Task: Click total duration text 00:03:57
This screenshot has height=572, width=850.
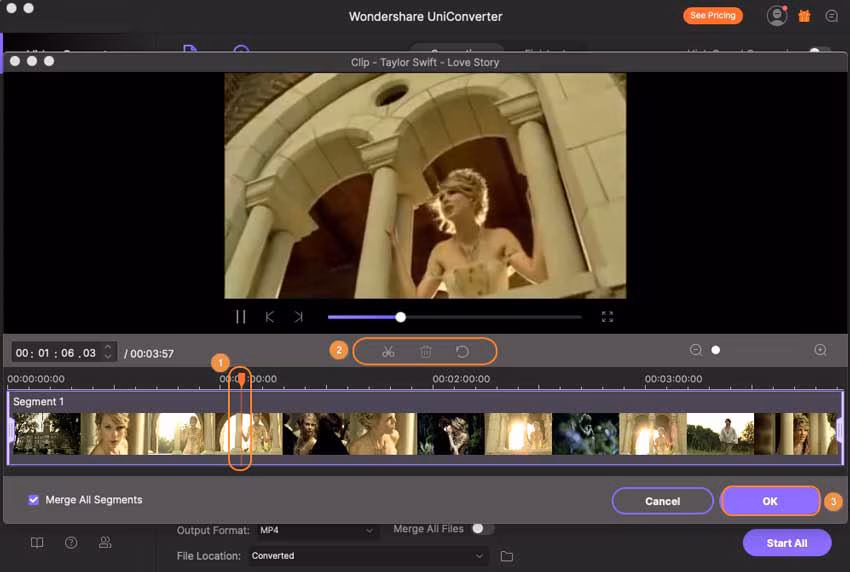Action: point(152,354)
